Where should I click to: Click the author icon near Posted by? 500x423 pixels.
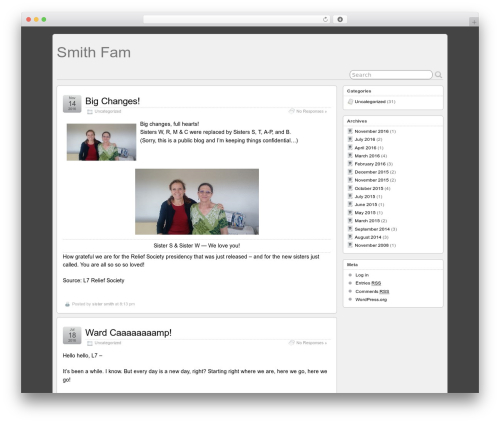[x=67, y=304]
